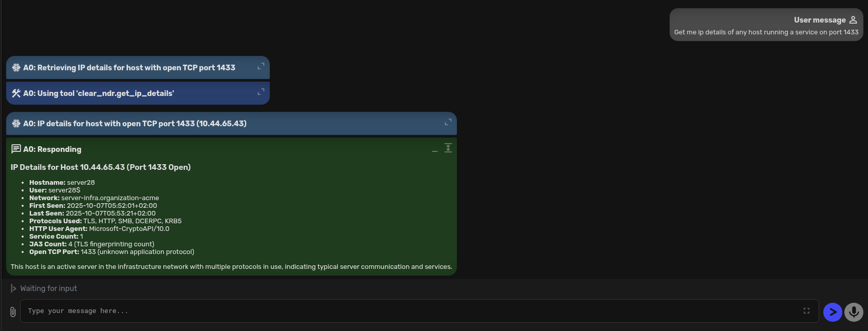Viewport: 868px width, 331px height.
Task: Click brain icon on 'Retrieving IP details' step
Action: pyautogui.click(x=16, y=68)
